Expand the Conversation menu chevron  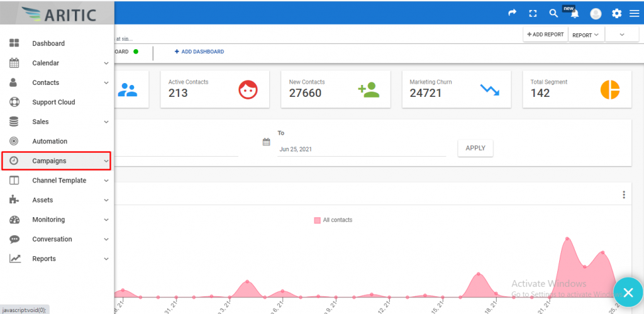pyautogui.click(x=106, y=239)
